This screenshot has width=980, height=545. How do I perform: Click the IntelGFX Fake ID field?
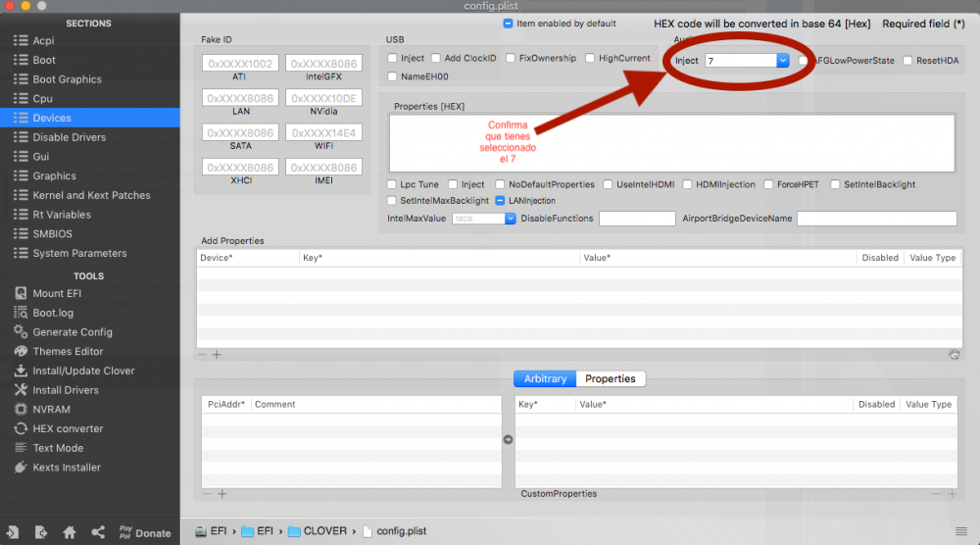coord(323,63)
